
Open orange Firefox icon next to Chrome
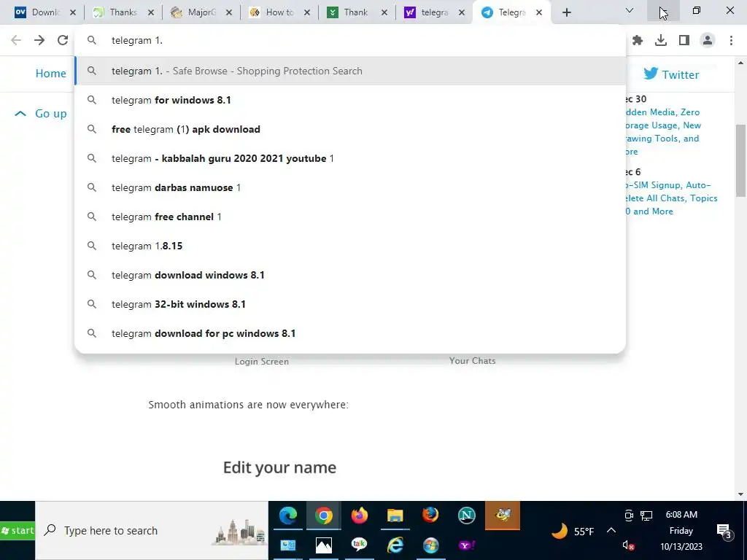(359, 516)
